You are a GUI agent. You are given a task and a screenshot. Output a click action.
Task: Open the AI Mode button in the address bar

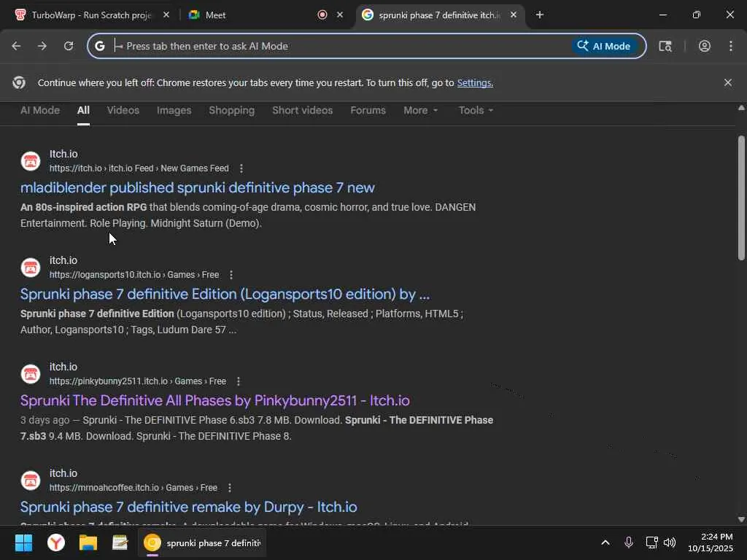604,46
